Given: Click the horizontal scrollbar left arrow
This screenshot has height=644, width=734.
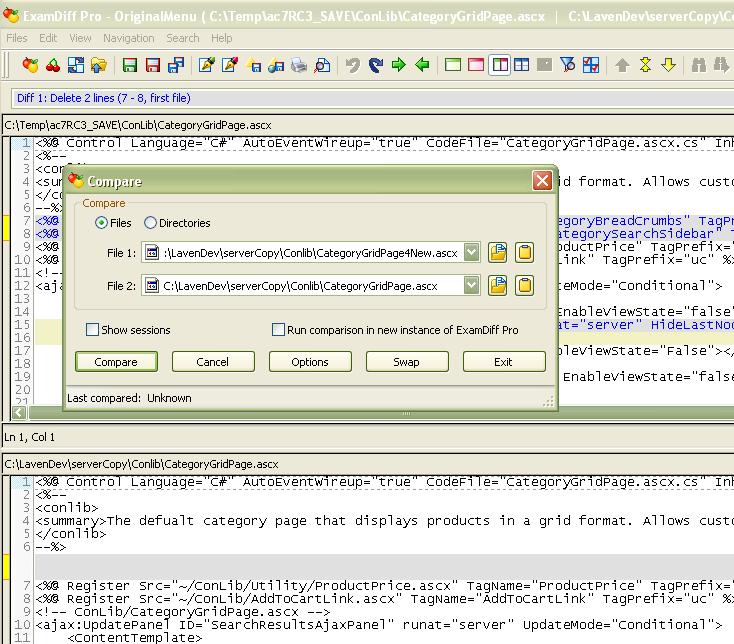Looking at the screenshot, I should click(x=19, y=413).
